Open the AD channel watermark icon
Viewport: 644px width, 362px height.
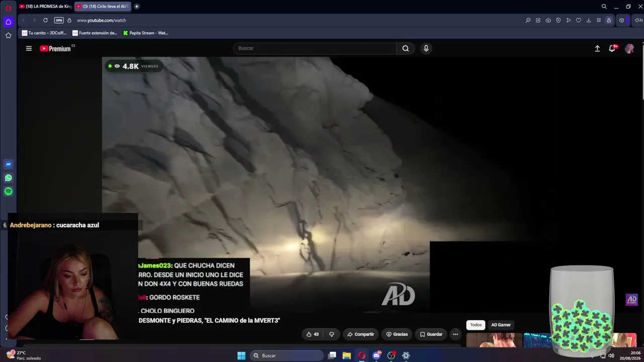[631, 300]
